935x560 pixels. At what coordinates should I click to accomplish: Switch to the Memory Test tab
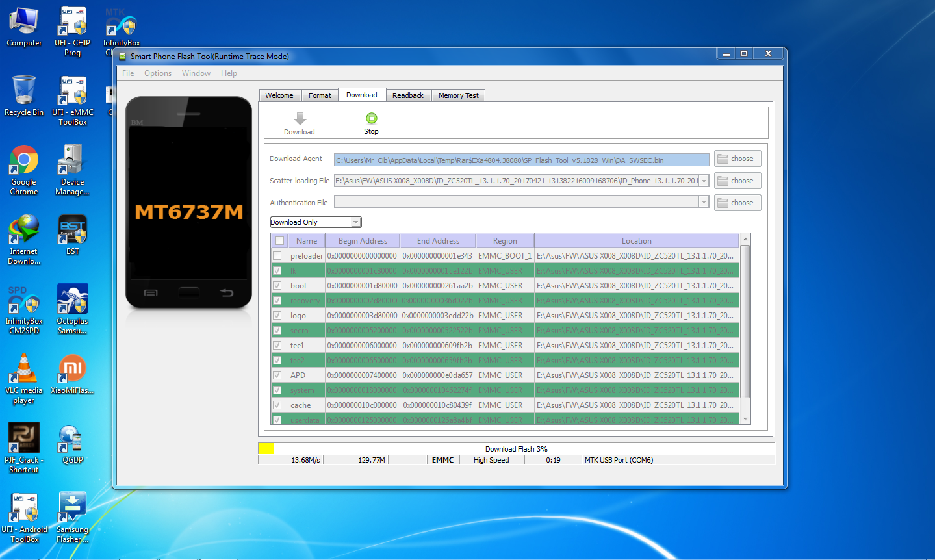pyautogui.click(x=458, y=95)
